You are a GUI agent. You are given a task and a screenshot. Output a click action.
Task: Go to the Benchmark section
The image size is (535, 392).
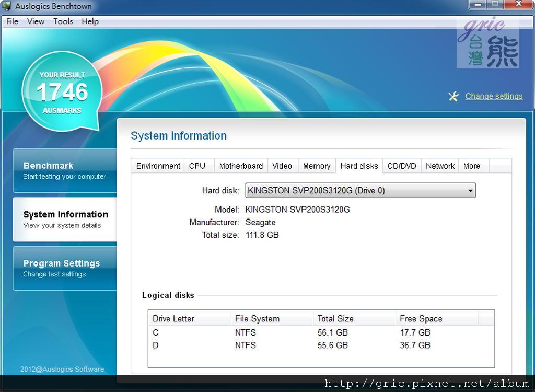[65, 171]
